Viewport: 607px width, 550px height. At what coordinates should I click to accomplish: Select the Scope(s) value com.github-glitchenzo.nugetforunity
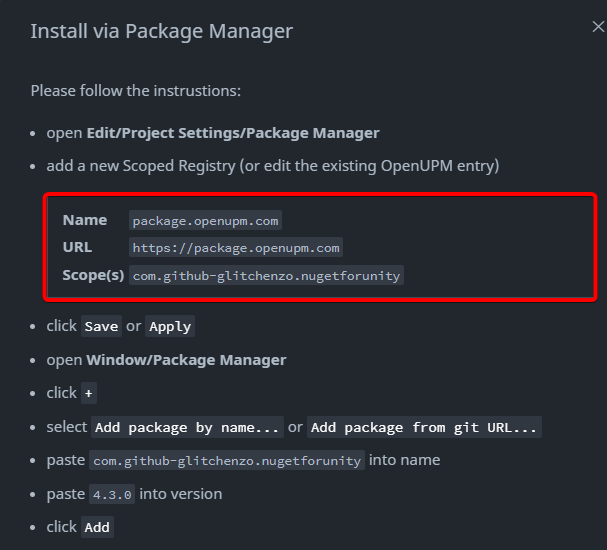click(266, 275)
